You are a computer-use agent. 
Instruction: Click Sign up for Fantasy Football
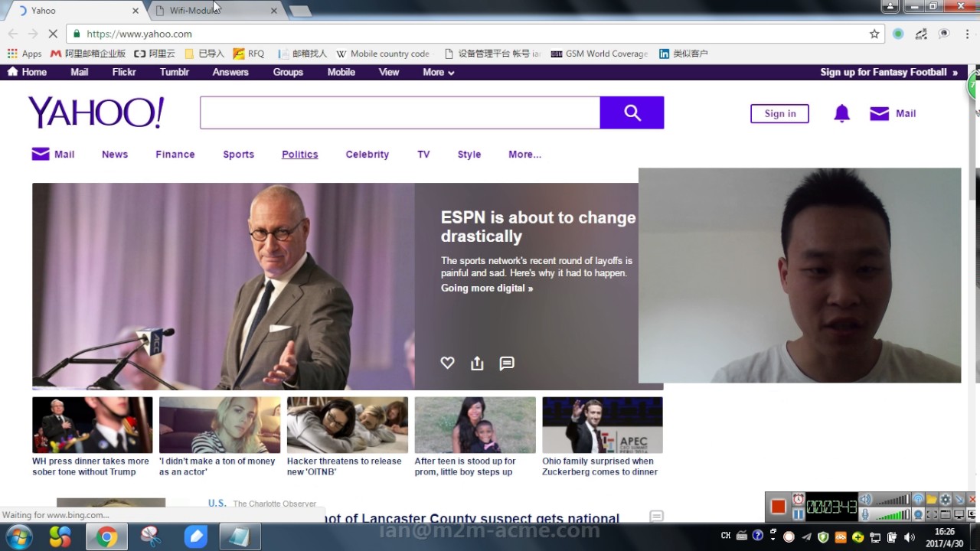click(x=889, y=72)
